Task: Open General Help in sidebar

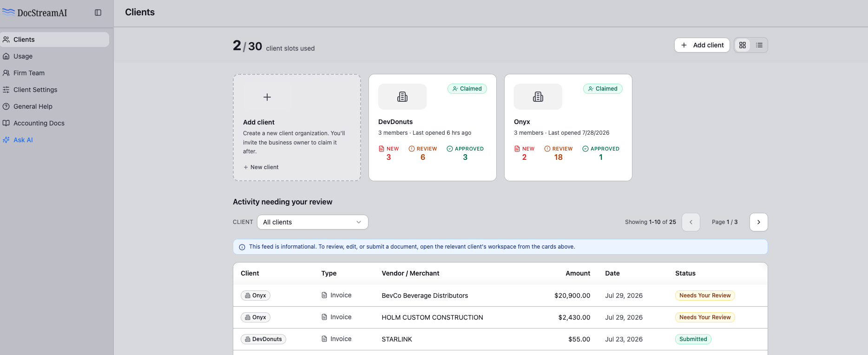Action: 55,106
